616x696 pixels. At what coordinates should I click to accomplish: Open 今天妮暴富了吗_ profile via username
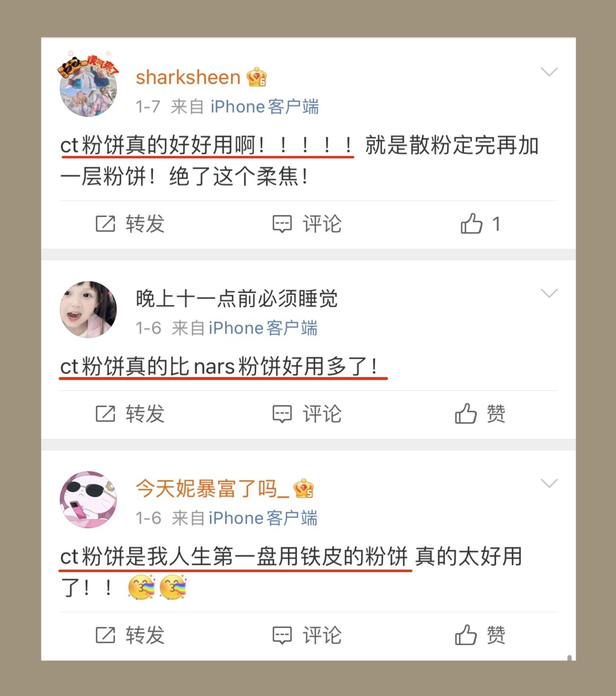click(212, 488)
